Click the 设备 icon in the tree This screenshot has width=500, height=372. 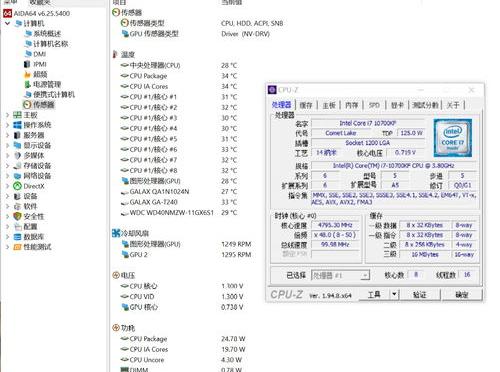[17, 196]
